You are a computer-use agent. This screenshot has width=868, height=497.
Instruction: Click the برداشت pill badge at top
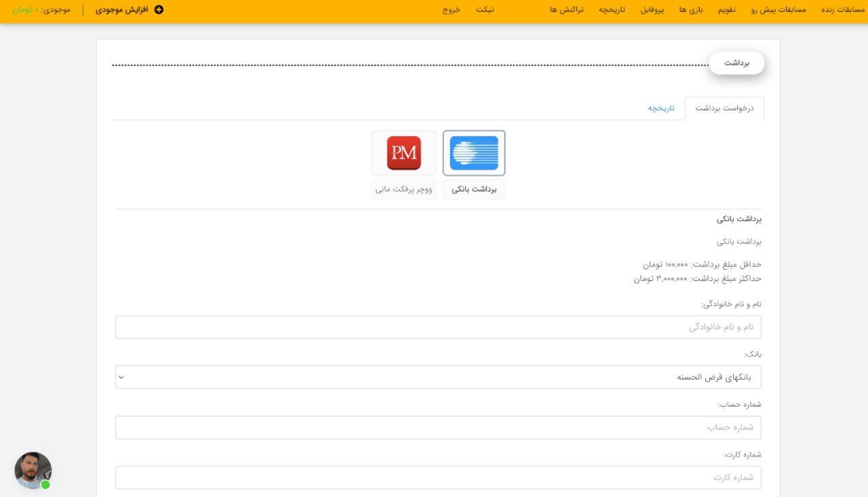[736, 62]
